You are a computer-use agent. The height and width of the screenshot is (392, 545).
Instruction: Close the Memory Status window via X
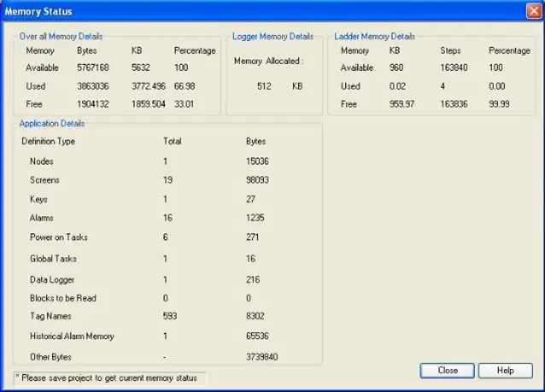pyautogui.click(x=534, y=11)
